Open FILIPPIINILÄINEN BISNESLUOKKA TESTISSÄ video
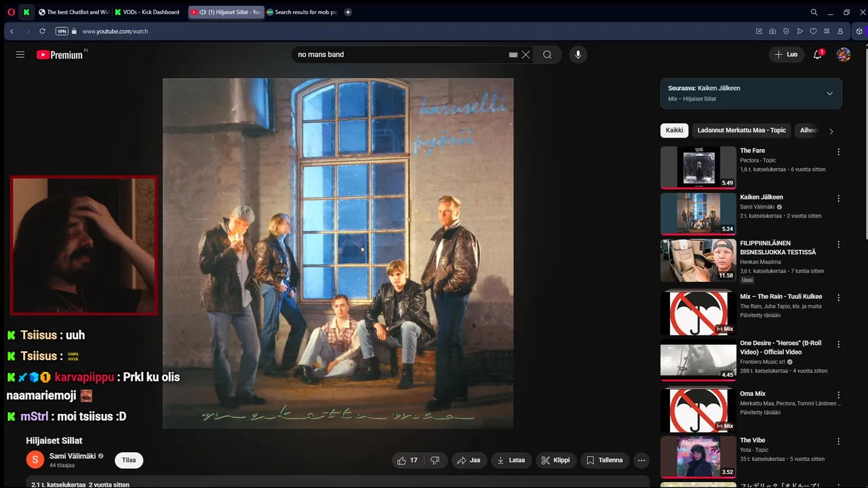The height and width of the screenshot is (488, 868). coord(698,260)
